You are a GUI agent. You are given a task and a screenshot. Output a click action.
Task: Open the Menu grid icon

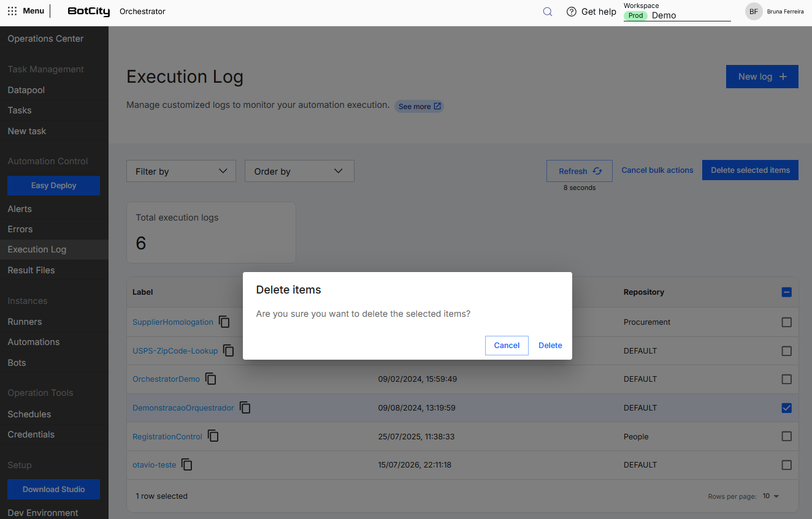click(x=12, y=11)
